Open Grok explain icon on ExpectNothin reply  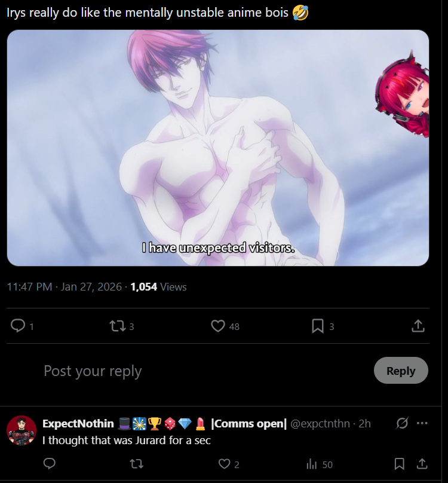pos(402,423)
